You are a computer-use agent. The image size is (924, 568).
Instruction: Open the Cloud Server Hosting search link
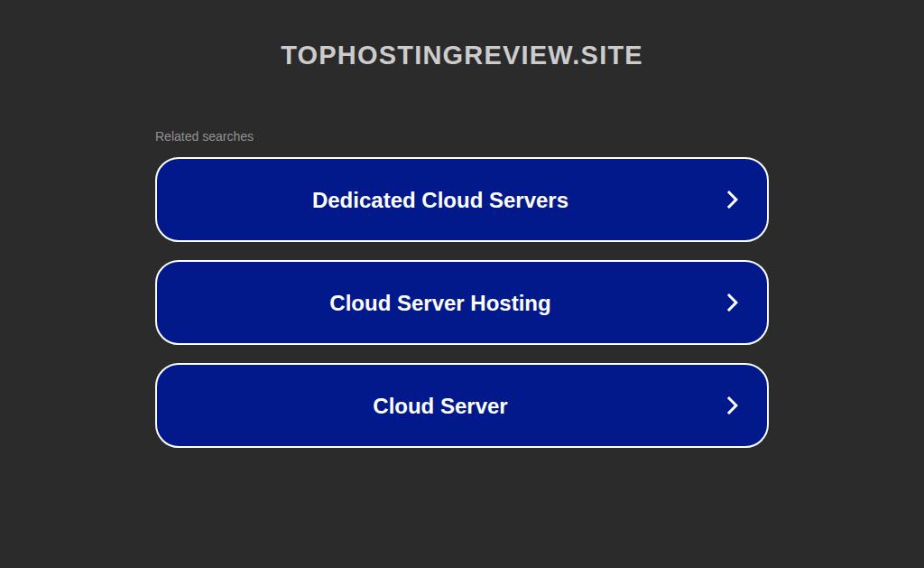461,303
